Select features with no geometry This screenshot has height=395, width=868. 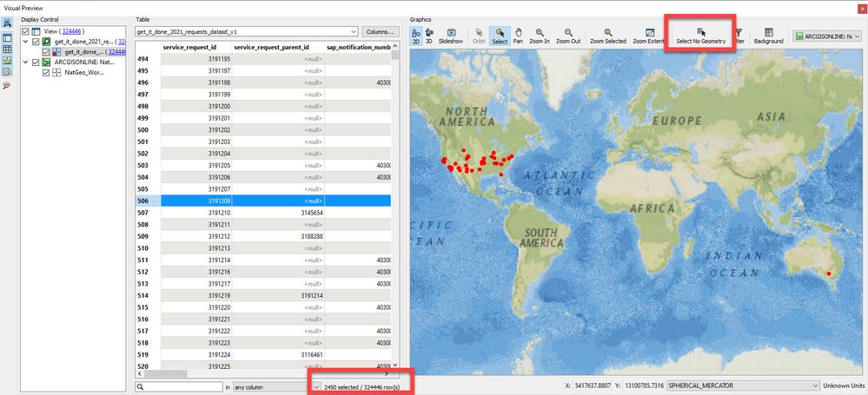coord(701,36)
